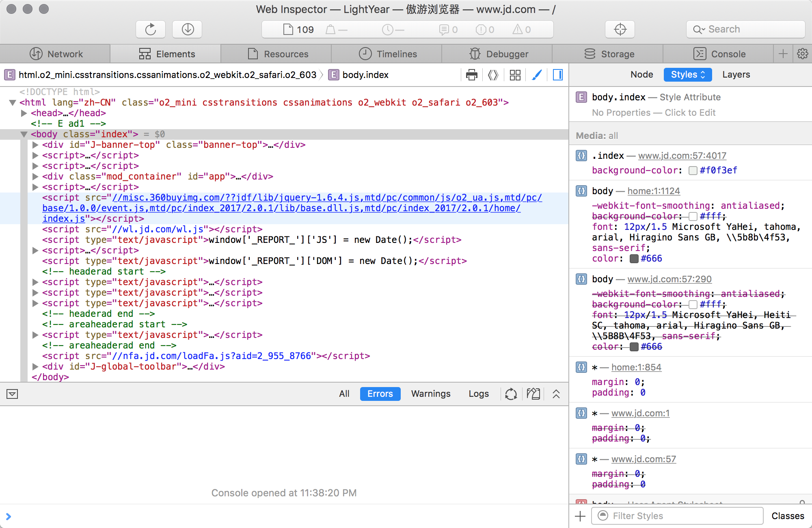Open the Debugger tab

coord(499,54)
